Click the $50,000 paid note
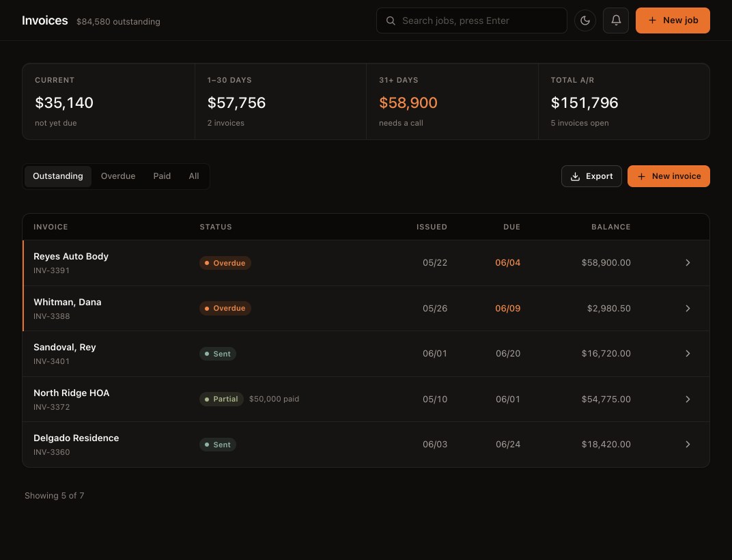The image size is (732, 560). coord(274,400)
